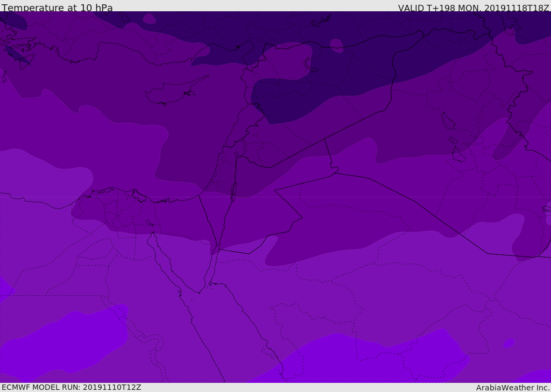
Task: Click the 'VALID T+198 MON. 20191118T18Z' label
Action: pyautogui.click(x=474, y=8)
